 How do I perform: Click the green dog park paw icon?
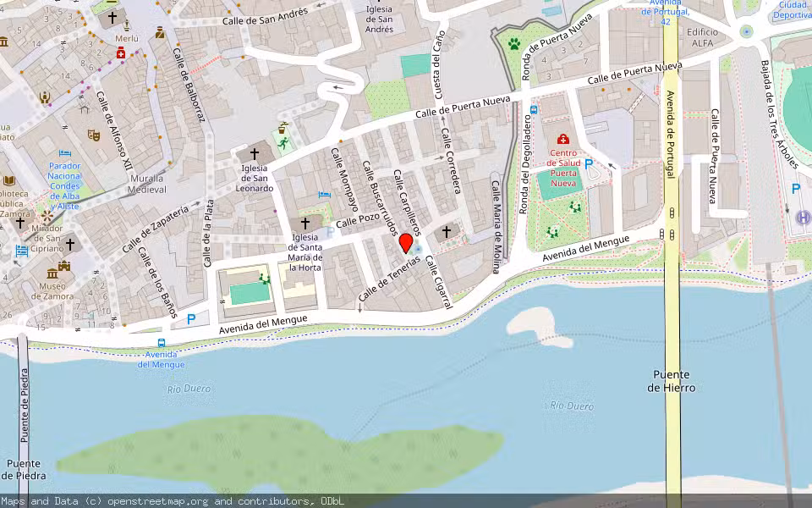(513, 42)
